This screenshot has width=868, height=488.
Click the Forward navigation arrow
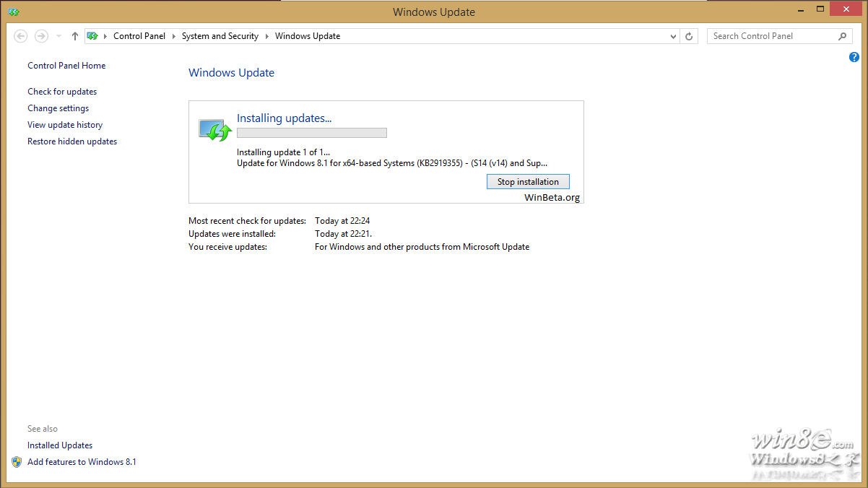point(41,36)
